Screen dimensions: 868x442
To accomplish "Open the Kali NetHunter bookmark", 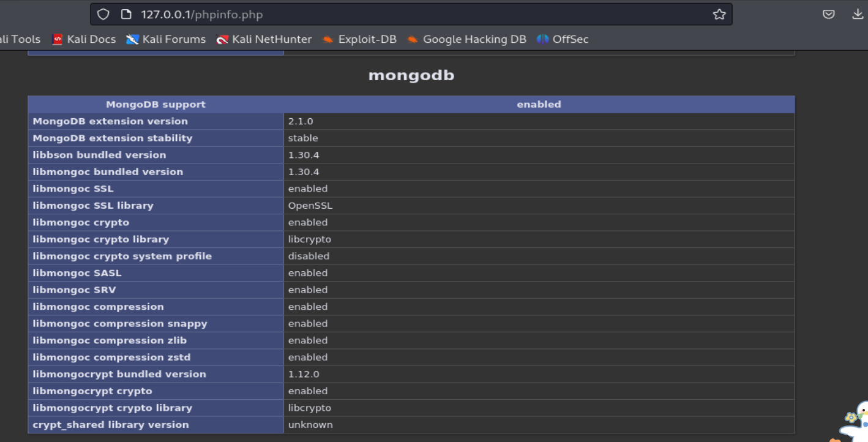I will point(264,39).
